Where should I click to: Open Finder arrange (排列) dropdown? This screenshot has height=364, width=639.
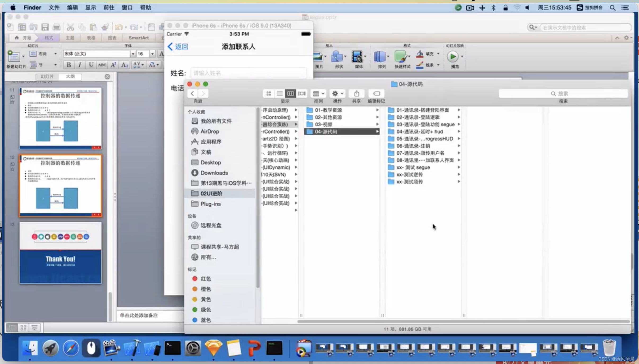click(x=318, y=94)
